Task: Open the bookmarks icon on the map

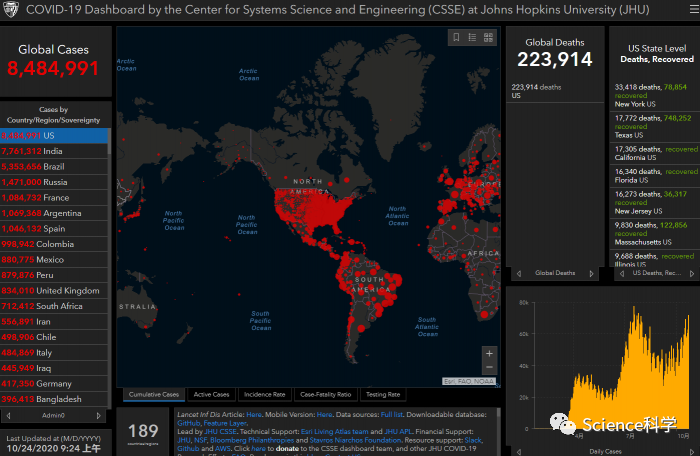Action: pos(456,38)
